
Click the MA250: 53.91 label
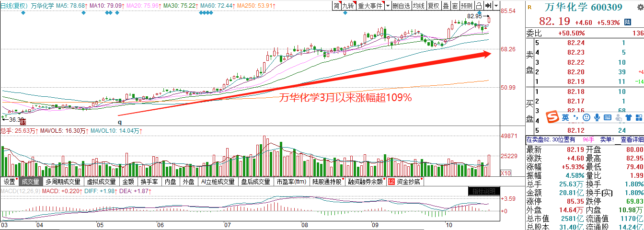point(255,6)
